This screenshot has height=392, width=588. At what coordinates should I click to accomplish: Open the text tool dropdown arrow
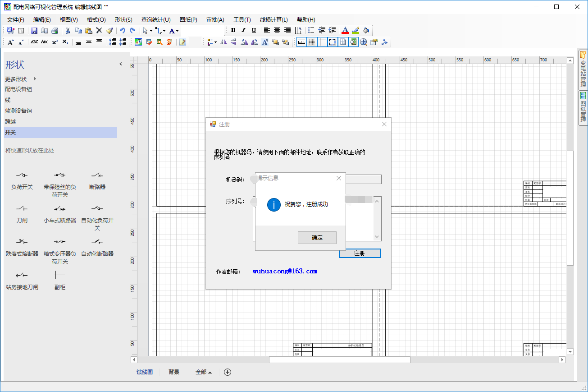178,31
